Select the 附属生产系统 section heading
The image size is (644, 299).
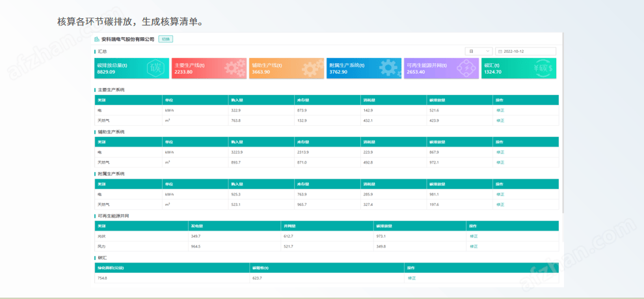(x=111, y=173)
